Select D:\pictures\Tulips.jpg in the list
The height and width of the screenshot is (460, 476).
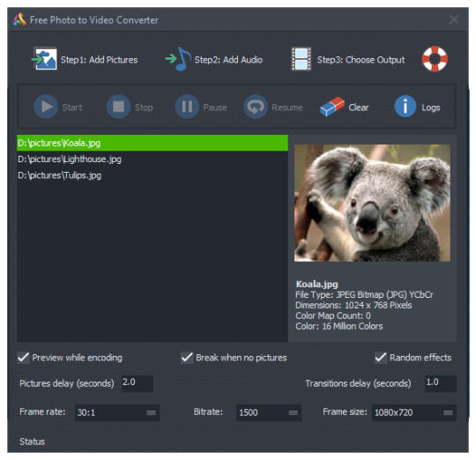[x=152, y=175]
